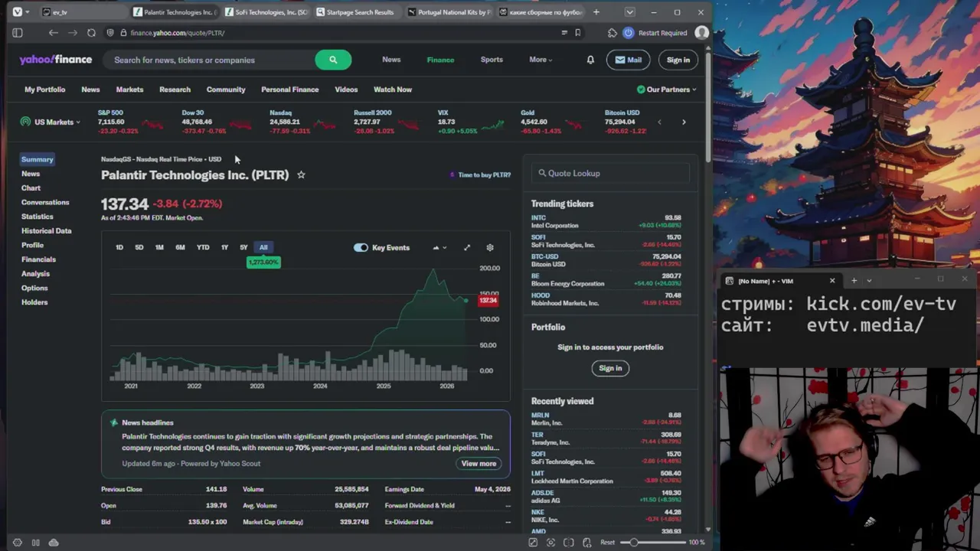Select the All chart range
980x551 pixels.
263,247
